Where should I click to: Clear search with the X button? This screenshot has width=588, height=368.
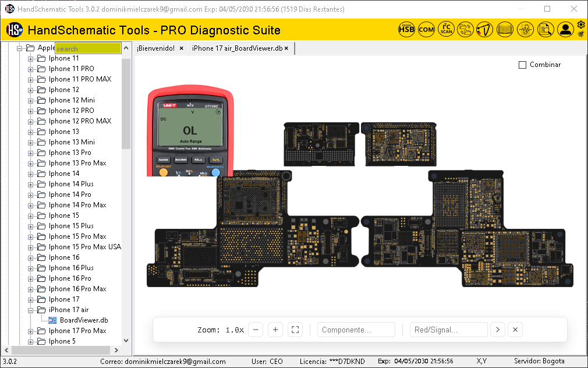tap(515, 330)
